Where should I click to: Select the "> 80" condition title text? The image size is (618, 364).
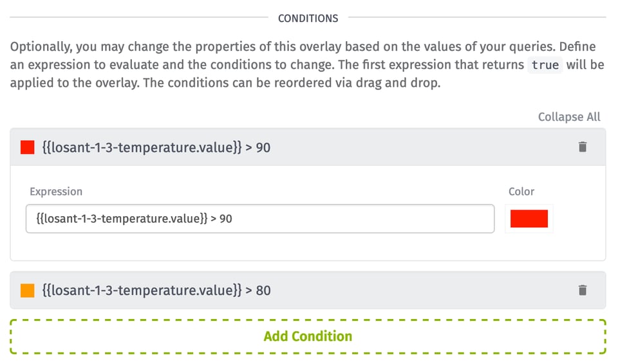pyautogui.click(x=154, y=290)
